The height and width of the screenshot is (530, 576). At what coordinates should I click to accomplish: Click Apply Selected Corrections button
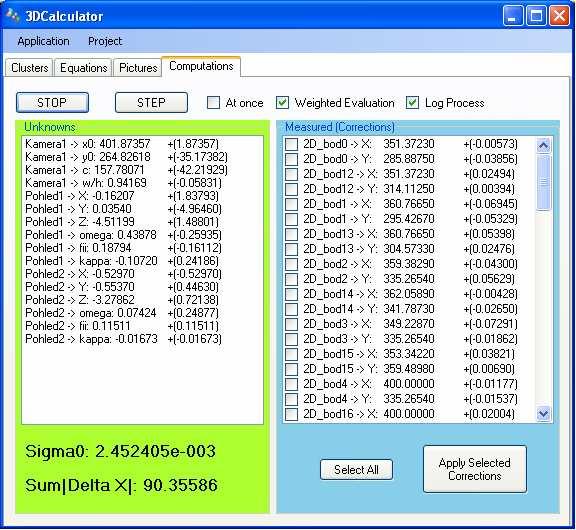pos(475,469)
